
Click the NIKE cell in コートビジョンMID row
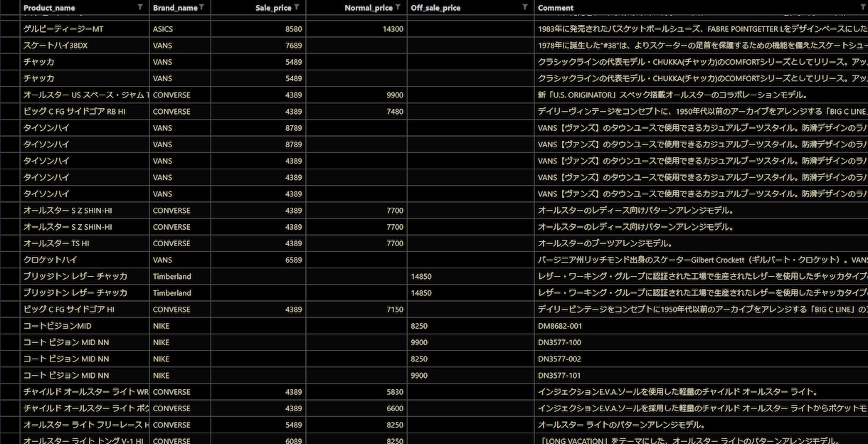pyautogui.click(x=180, y=326)
